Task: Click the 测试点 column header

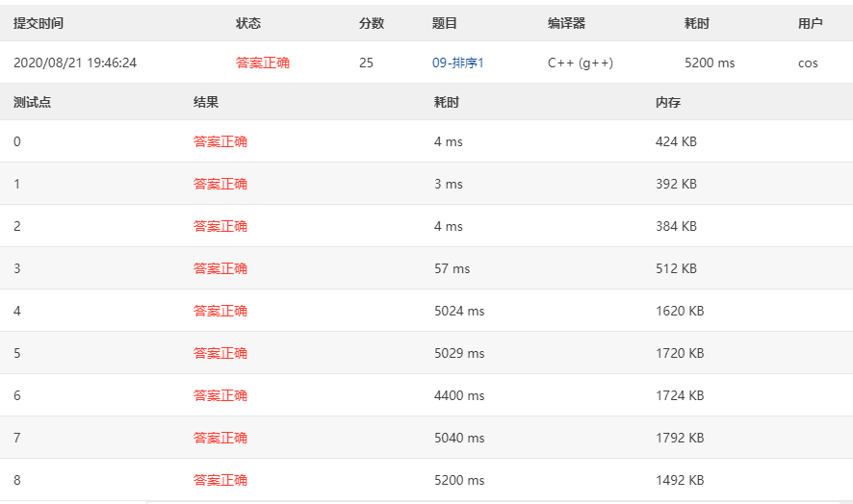Action: [32, 102]
